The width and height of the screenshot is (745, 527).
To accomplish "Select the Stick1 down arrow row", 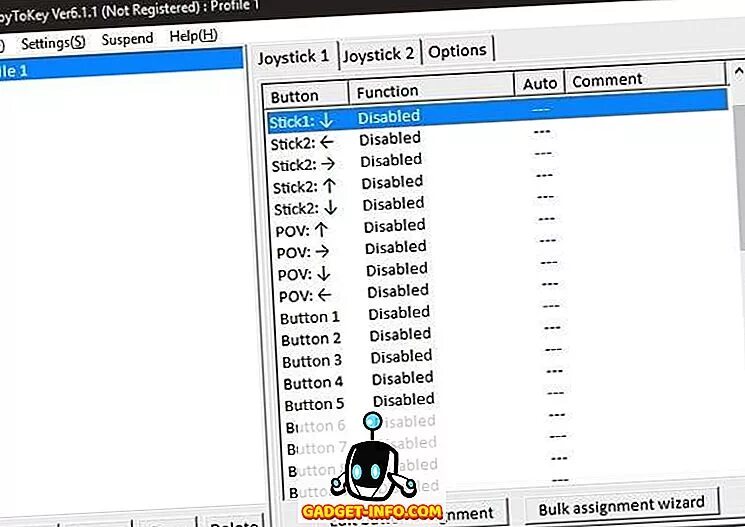I will point(497,112).
